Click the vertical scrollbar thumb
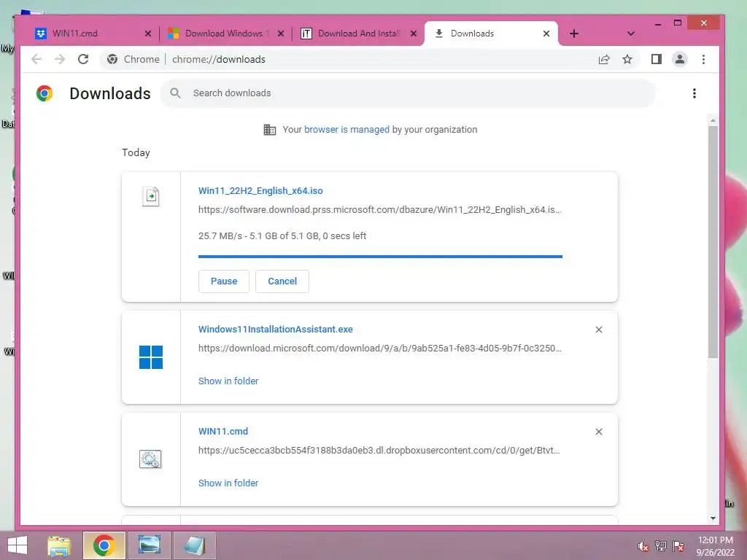Viewport: 747px width, 560px height. point(713,242)
